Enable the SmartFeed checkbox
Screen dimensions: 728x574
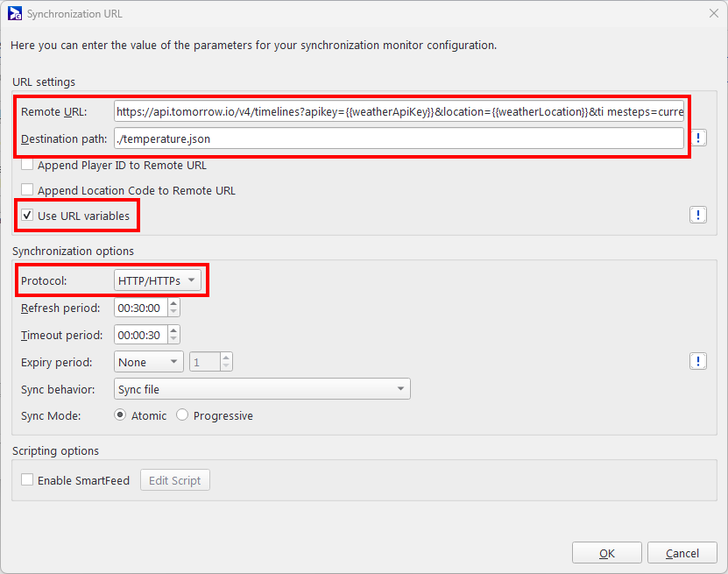click(28, 480)
